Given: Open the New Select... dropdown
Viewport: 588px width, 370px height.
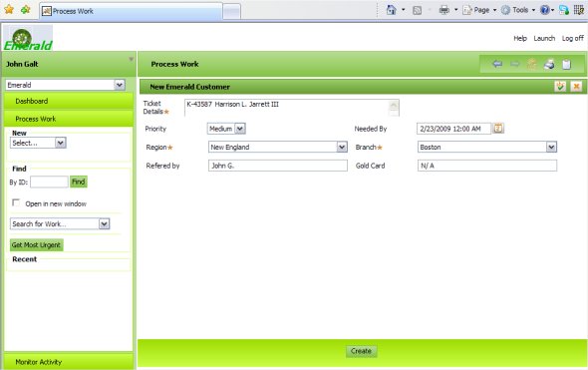Looking at the screenshot, I should click(61, 143).
